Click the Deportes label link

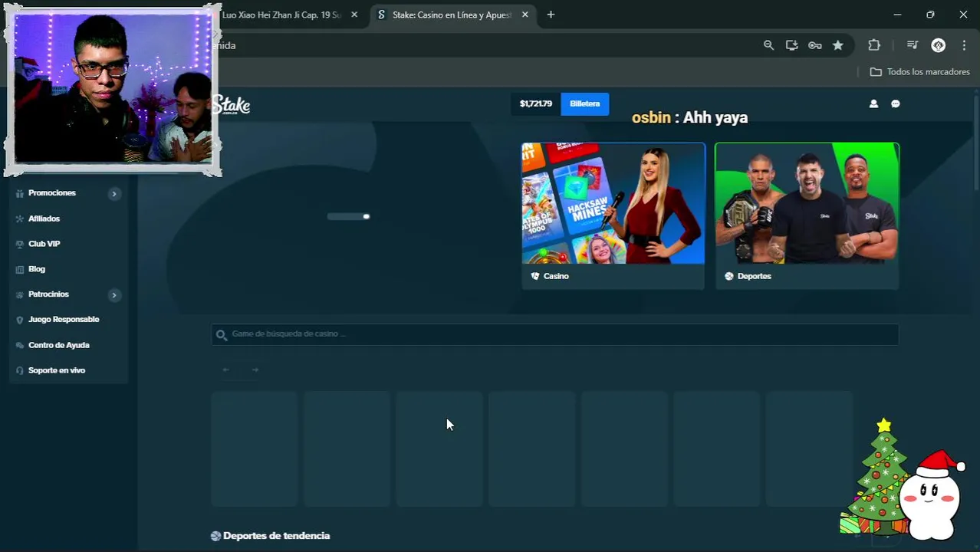(x=754, y=276)
